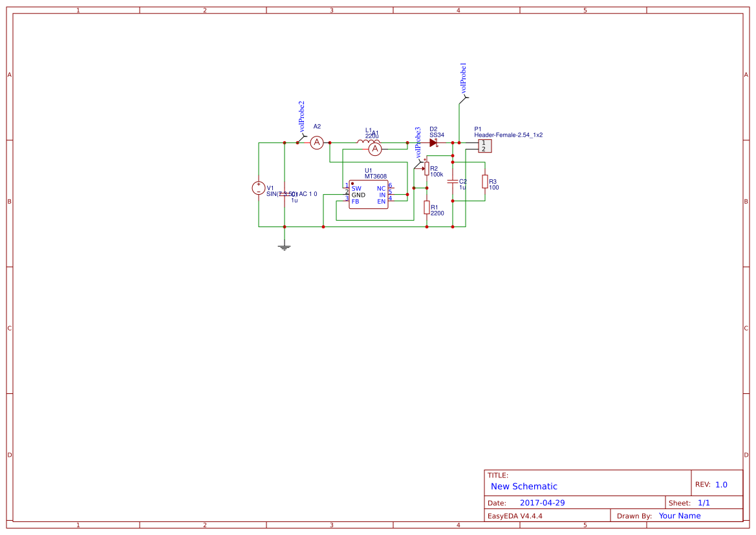Select the D2 SS34 Schottky diode
Screen dimensions: 756x535
434,141
